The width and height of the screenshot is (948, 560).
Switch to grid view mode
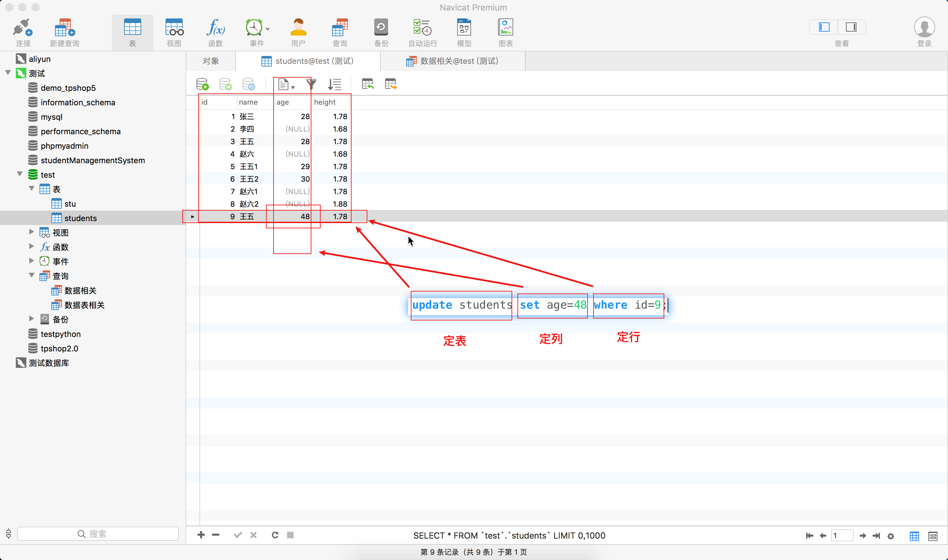tap(914, 536)
